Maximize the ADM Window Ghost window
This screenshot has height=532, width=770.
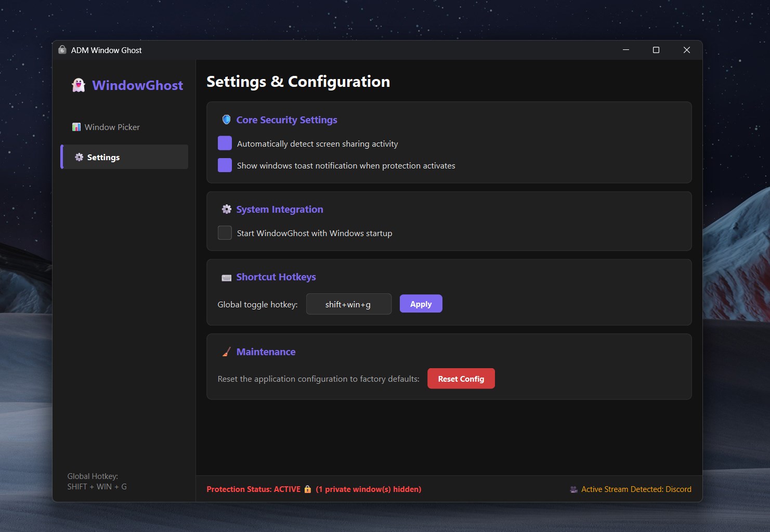[x=656, y=50]
